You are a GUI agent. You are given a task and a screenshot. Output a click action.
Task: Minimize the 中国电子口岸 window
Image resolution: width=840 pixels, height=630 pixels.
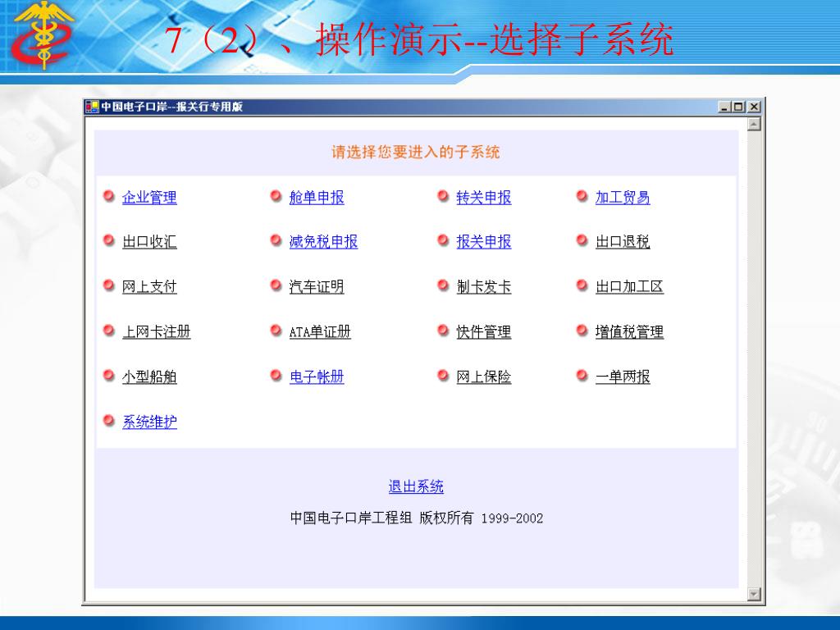[724, 107]
